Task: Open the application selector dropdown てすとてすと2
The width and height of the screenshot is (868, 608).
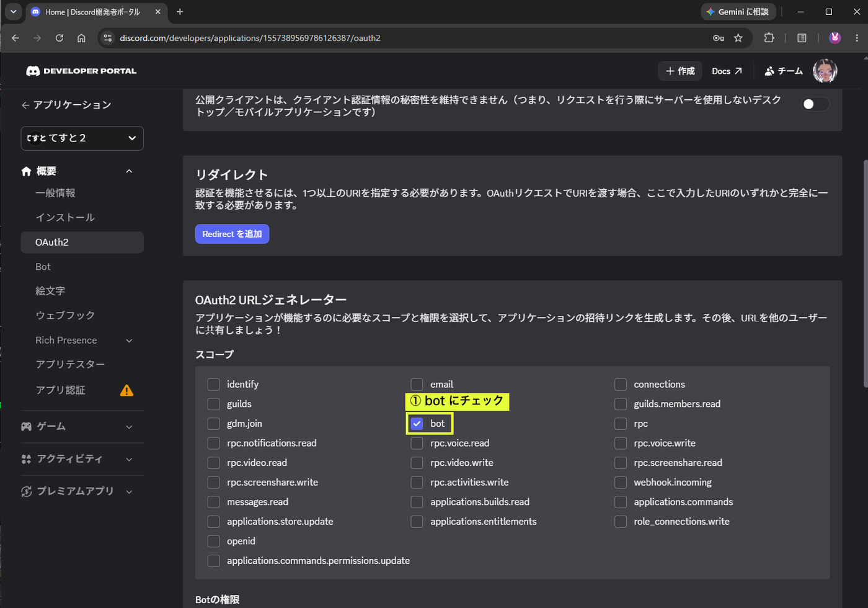Action: point(82,138)
